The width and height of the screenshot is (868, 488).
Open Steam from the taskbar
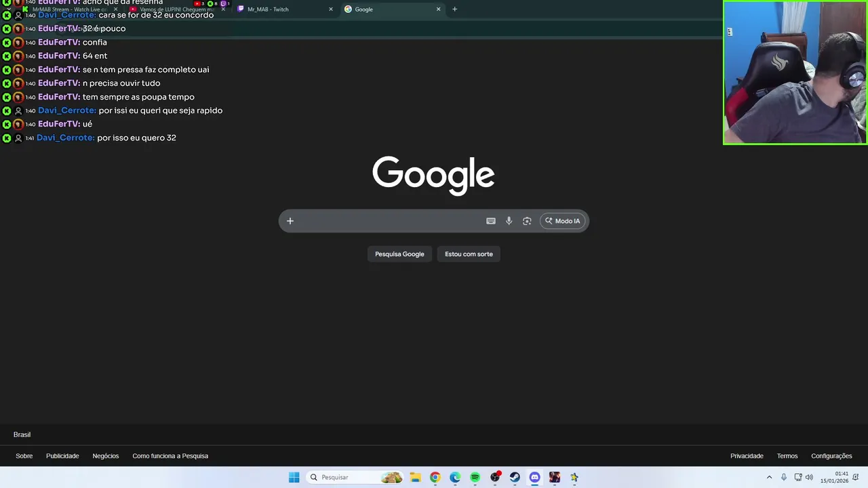click(x=515, y=477)
